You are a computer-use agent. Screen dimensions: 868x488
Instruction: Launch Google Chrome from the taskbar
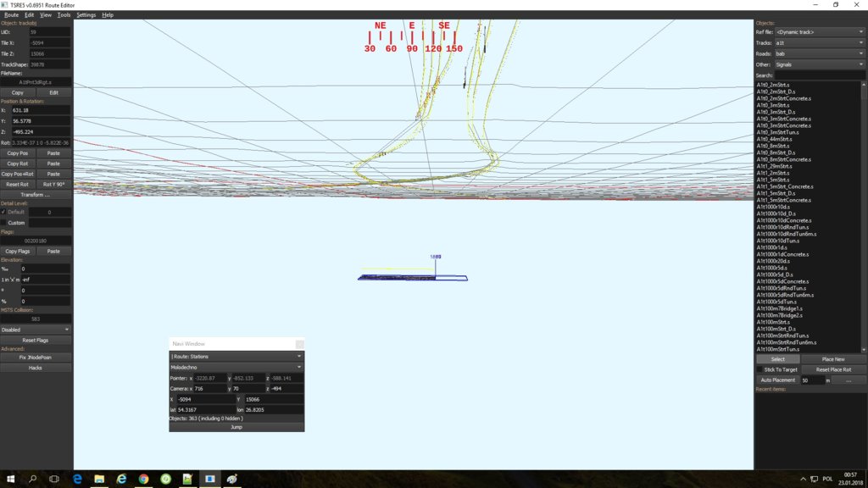[x=144, y=479]
